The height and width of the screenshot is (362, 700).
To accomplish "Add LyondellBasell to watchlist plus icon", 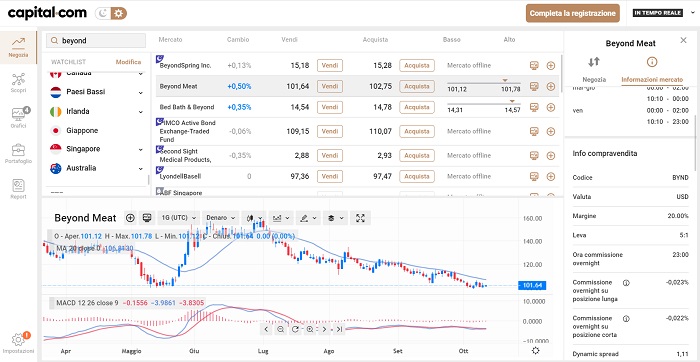I will click(x=550, y=176).
